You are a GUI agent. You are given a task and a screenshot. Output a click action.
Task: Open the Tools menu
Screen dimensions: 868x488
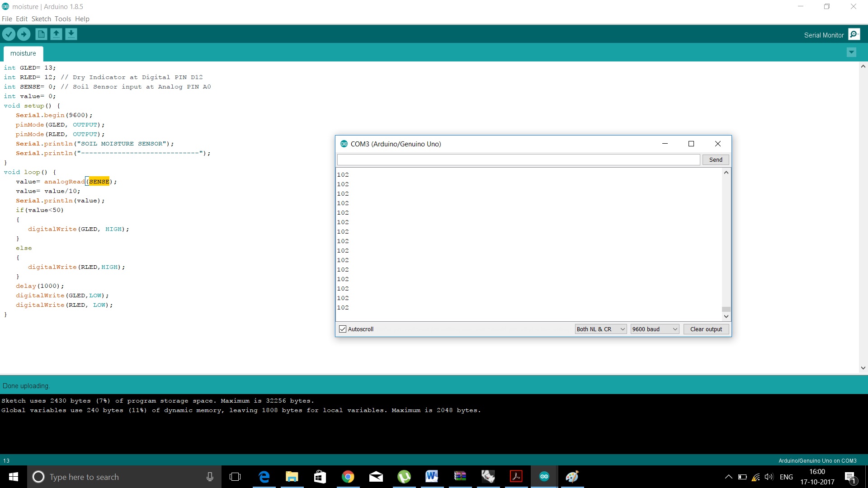(x=63, y=19)
